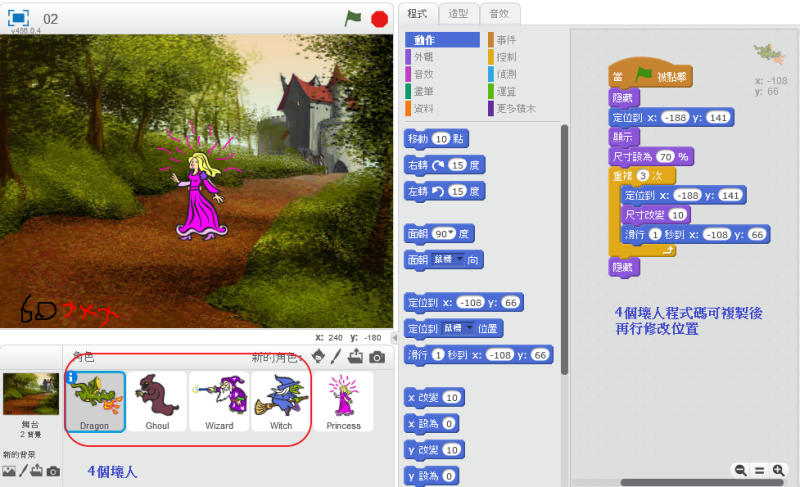Select the Princess sprite thumbnail

click(x=343, y=400)
